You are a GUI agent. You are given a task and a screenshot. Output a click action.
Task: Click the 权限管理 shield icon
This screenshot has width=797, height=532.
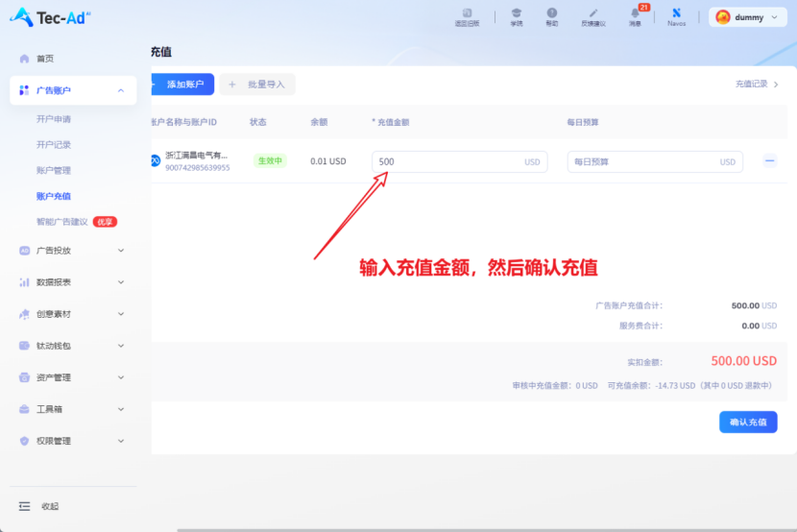click(x=24, y=441)
